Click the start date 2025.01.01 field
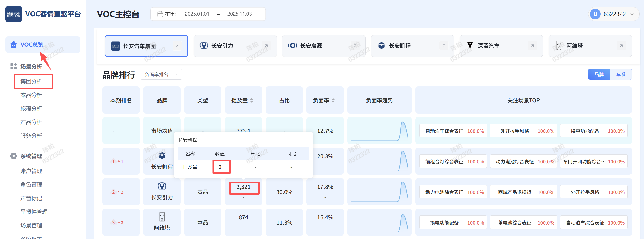The height and width of the screenshot is (239, 644). pos(197,14)
